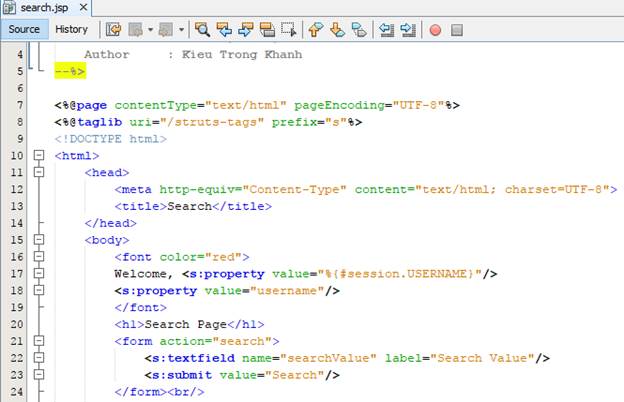Click Find Next Occurrence icon
The image size is (624, 402).
pyautogui.click(x=246, y=30)
